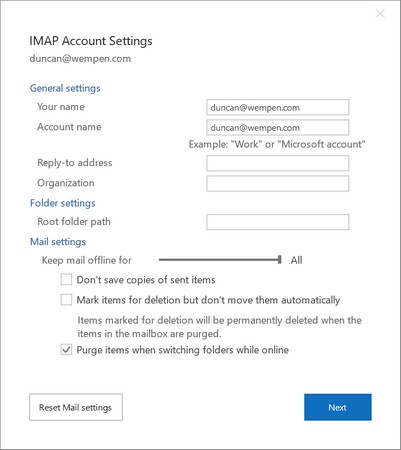Viewport: 401px width, 450px height.
Task: Click the "All" value beside the slider
Action: click(296, 260)
